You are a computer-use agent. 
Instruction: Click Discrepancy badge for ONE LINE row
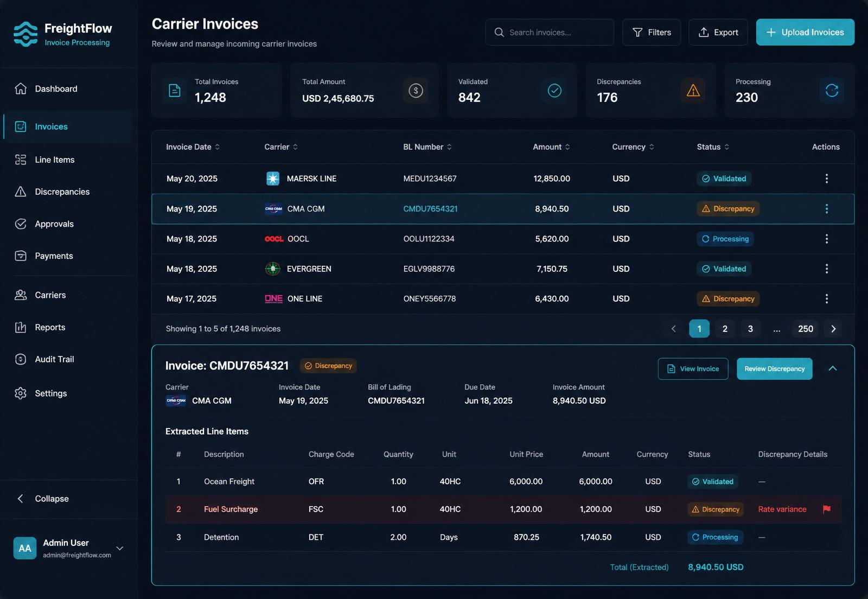click(x=728, y=299)
